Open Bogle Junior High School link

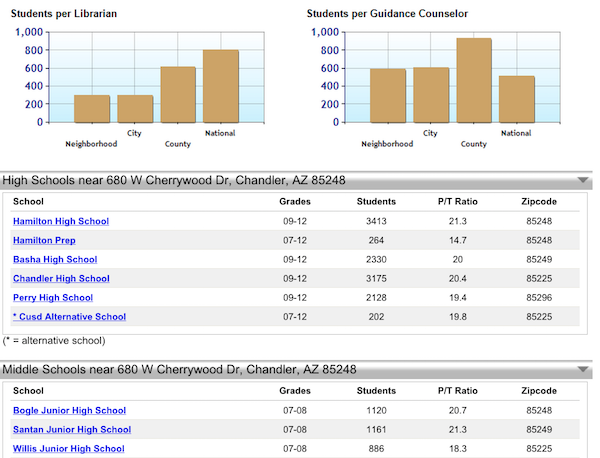click(69, 411)
